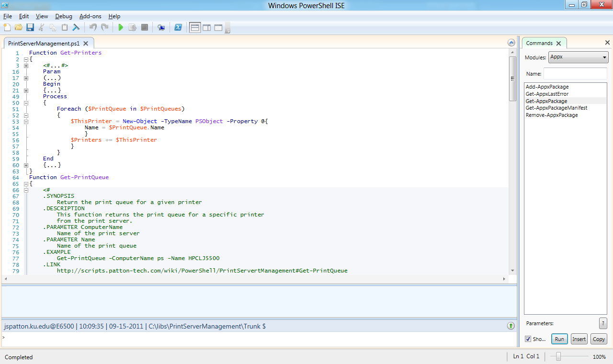Open the View menu
Image resolution: width=613 pixels, height=364 pixels.
42,16
